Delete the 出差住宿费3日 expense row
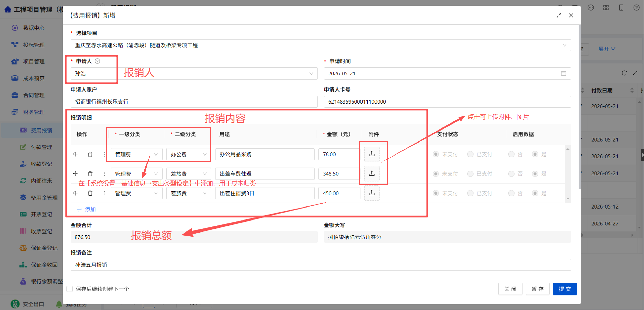 pos(90,193)
